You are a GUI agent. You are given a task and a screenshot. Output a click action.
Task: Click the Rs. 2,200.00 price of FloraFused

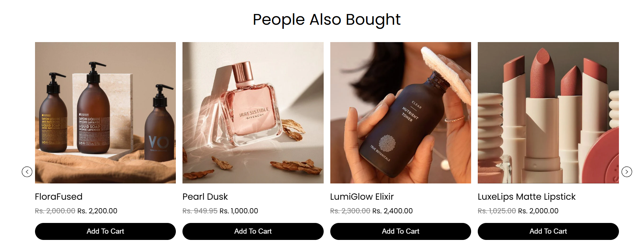pos(97,211)
